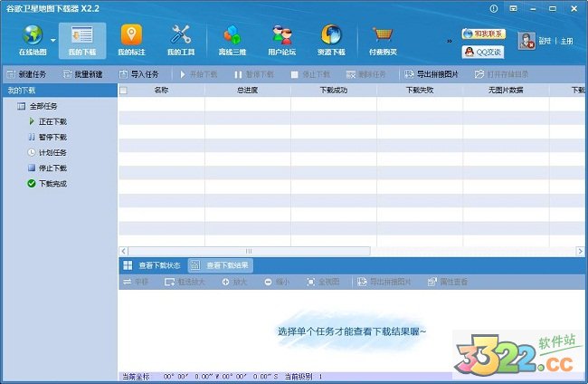588x384 pixels.
Task: Select 计划任务 in the sidebar tree
Action: [48, 152]
